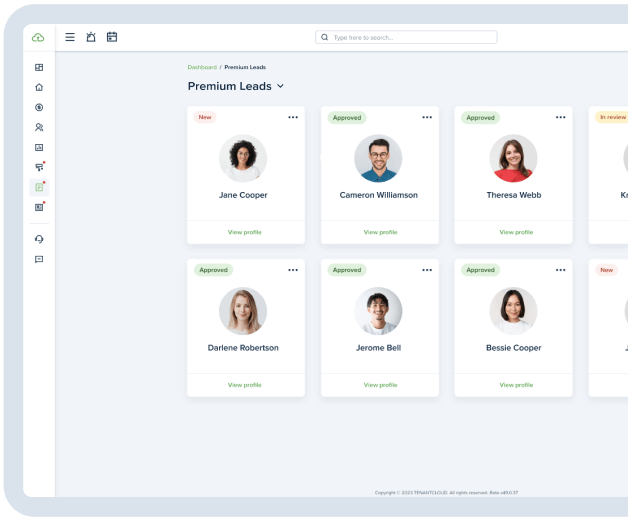Screen dimensions: 628x520
Task: Open the headset support icon
Action: click(39, 239)
